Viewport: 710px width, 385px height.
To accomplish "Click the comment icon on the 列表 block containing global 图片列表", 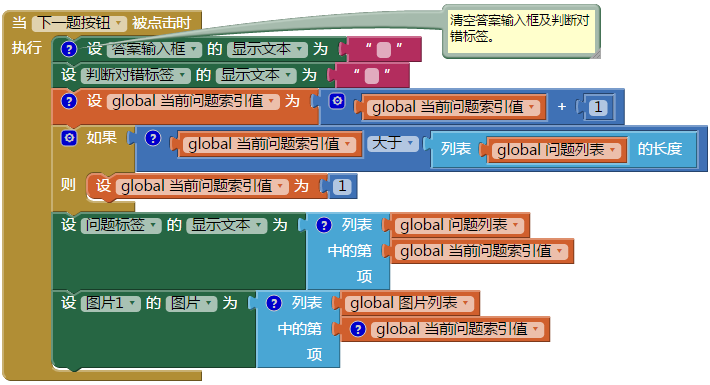I will point(274,303).
